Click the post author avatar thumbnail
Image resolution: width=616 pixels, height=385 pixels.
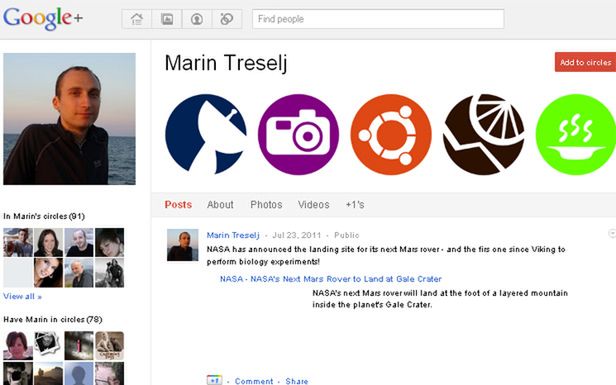[183, 245]
